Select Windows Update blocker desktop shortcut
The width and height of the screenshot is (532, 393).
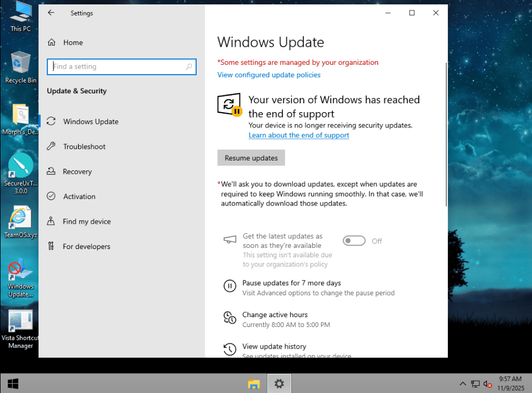tap(20, 278)
